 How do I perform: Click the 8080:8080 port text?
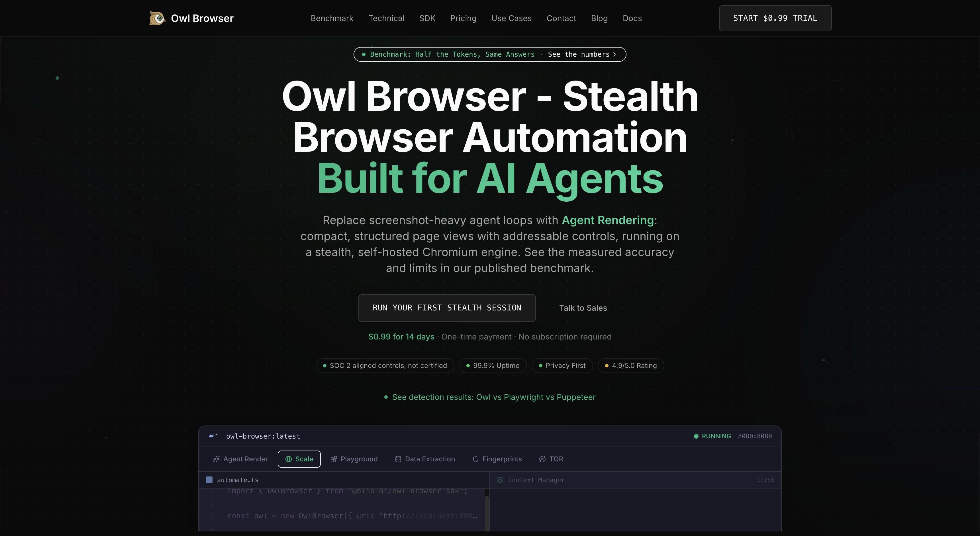pyautogui.click(x=755, y=436)
